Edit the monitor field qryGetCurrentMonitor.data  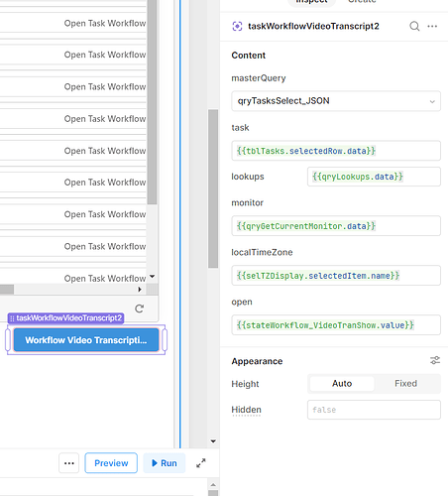[x=336, y=226]
